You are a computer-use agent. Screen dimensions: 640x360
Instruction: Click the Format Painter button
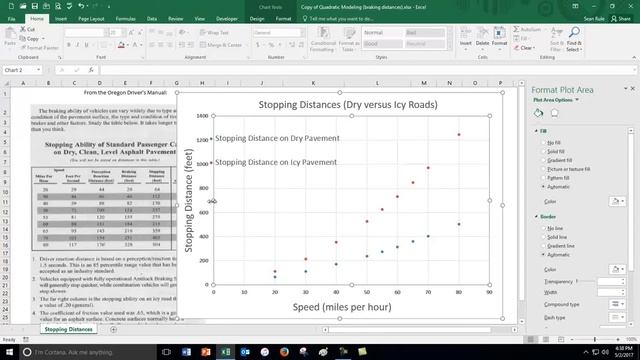click(40, 48)
